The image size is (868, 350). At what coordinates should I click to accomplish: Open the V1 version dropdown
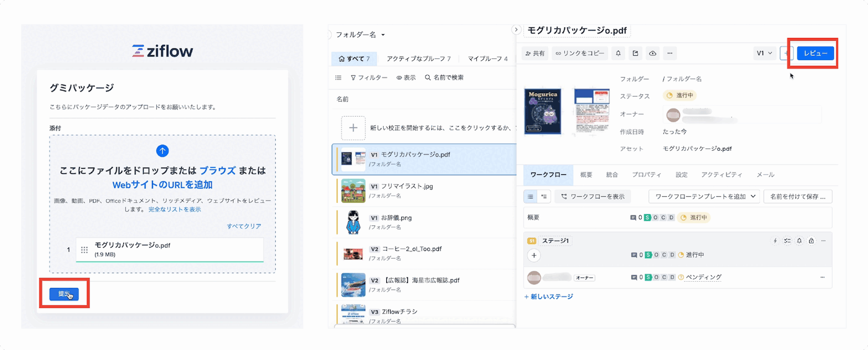(x=764, y=53)
